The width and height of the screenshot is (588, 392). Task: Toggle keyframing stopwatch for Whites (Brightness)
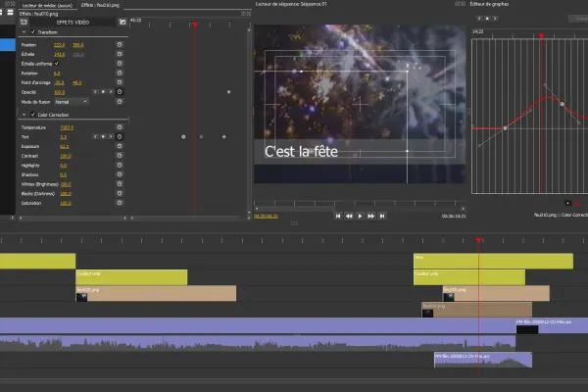tap(120, 184)
